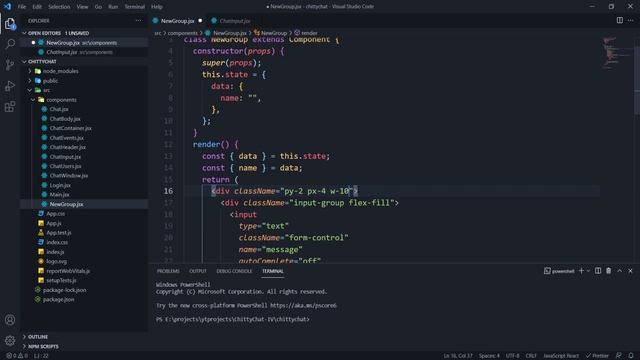640x360 pixels.
Task: Open ChatBody.jsx in the file tree
Action: click(x=65, y=119)
